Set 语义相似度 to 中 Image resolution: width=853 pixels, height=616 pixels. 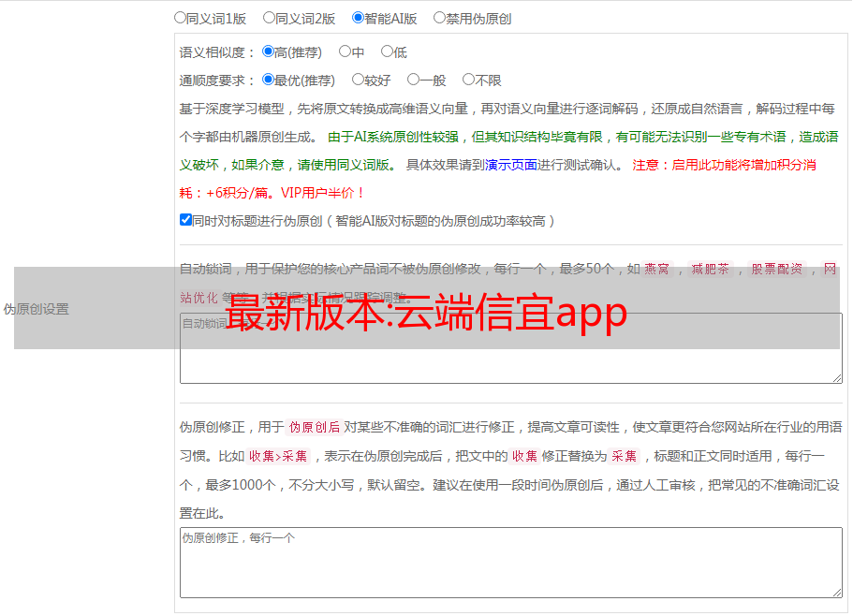pos(345,52)
